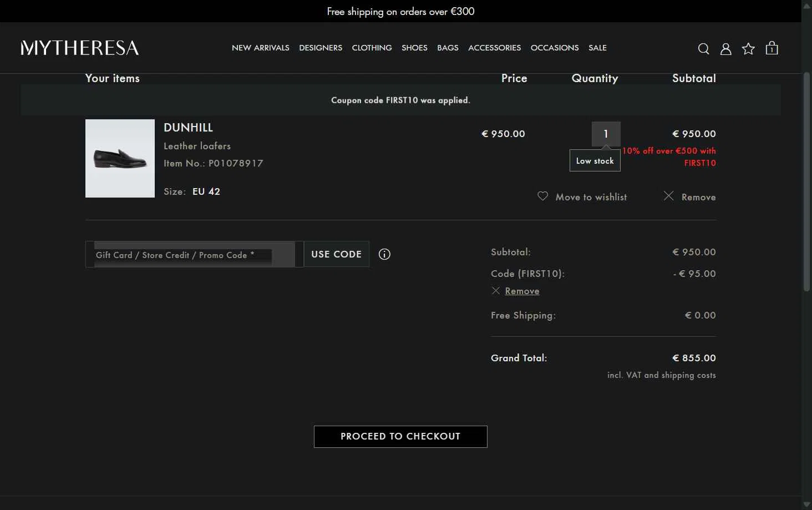The image size is (812, 510).
Task: Remove the FIRST10 coupon code
Action: tap(522, 291)
